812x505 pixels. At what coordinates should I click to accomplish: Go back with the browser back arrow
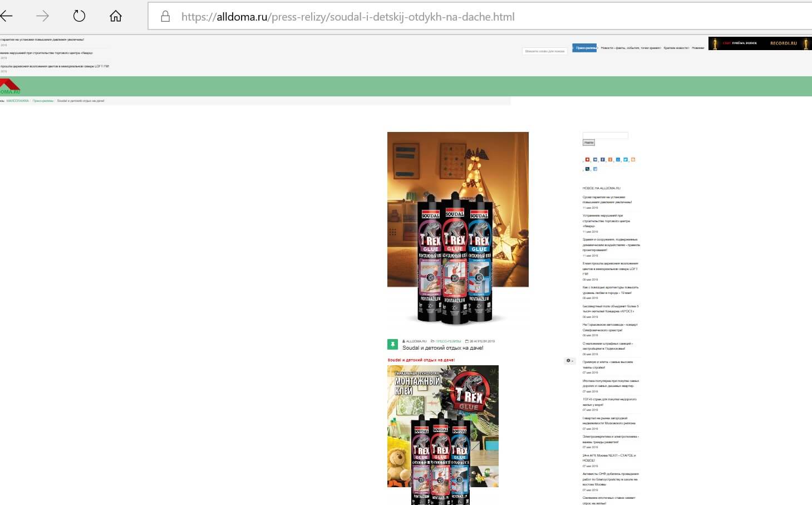(6, 16)
